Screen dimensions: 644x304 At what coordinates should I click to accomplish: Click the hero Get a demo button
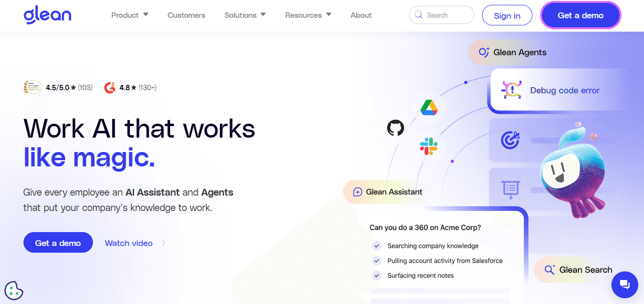(x=58, y=243)
